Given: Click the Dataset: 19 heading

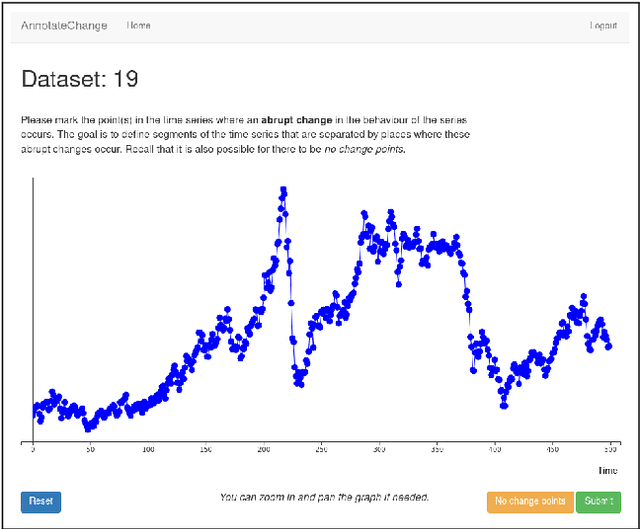Looking at the screenshot, I should 80,79.
